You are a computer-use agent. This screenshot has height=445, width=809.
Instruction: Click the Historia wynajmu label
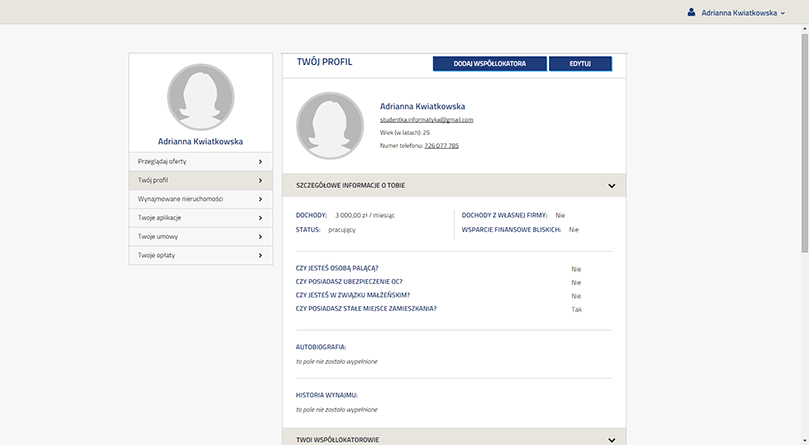point(327,395)
